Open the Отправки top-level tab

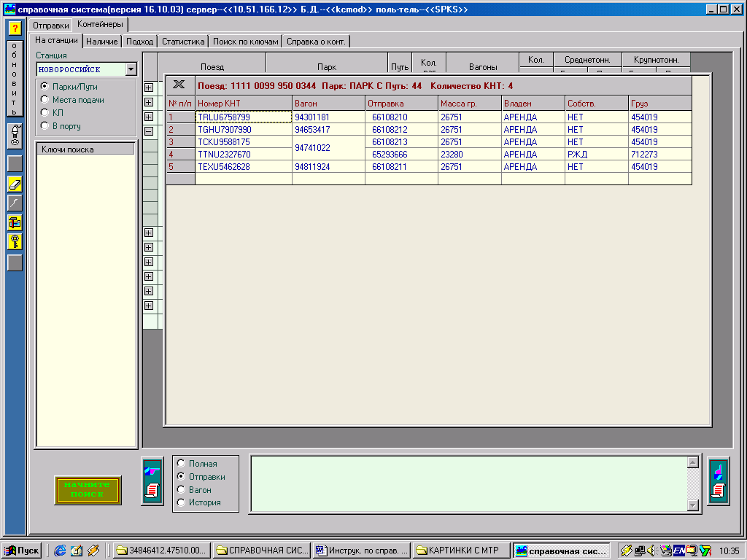pos(51,26)
